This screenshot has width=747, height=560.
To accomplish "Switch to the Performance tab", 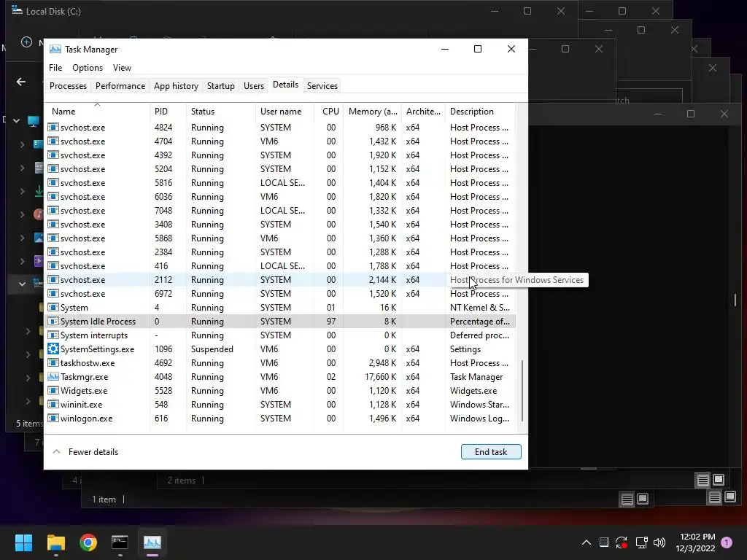I will coord(120,86).
